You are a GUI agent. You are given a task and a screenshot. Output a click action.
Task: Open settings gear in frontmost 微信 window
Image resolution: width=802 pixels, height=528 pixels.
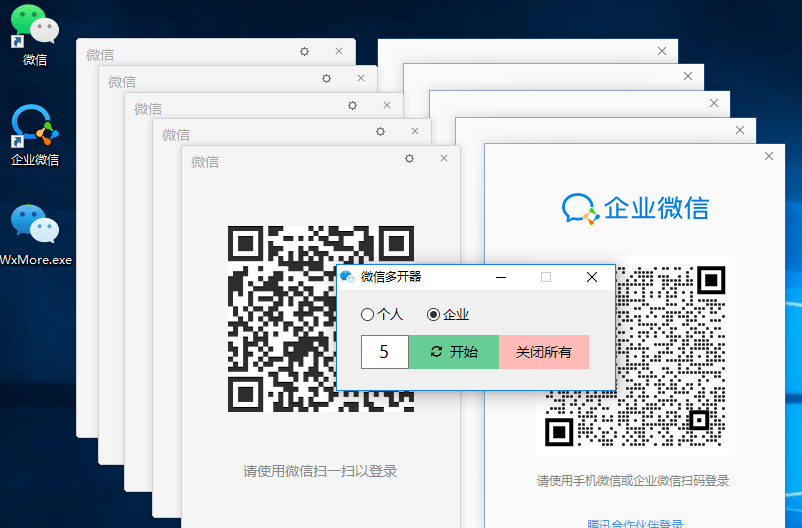[x=409, y=159]
